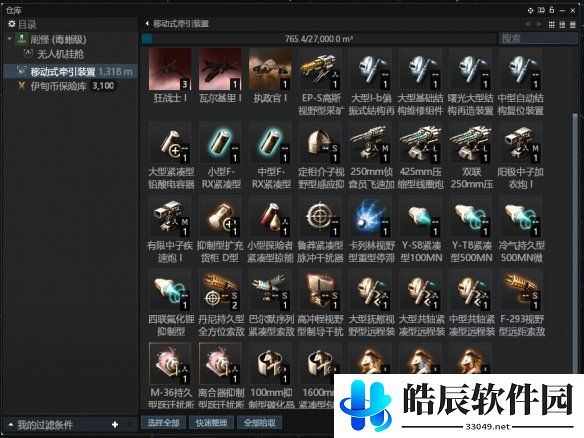Add a new filter with plus icon
The height and width of the screenshot is (438, 584).
pos(115,424)
